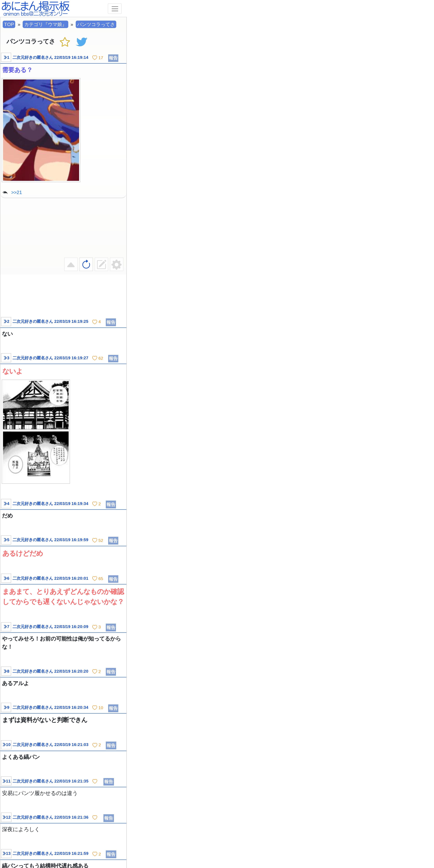The image size is (434, 868).
Task: Share the thread via Twitter bird icon
Action: point(82,42)
